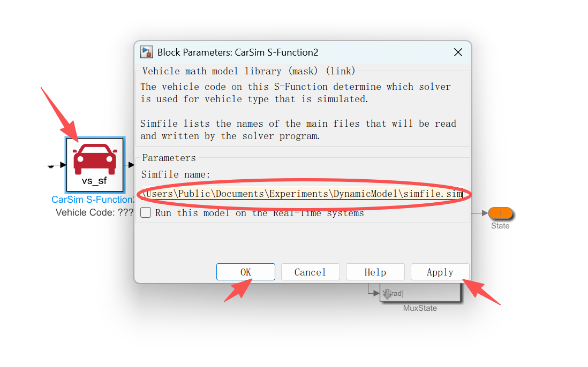This screenshot has width=588, height=367.
Task: Click the State port name label
Action: point(500,226)
